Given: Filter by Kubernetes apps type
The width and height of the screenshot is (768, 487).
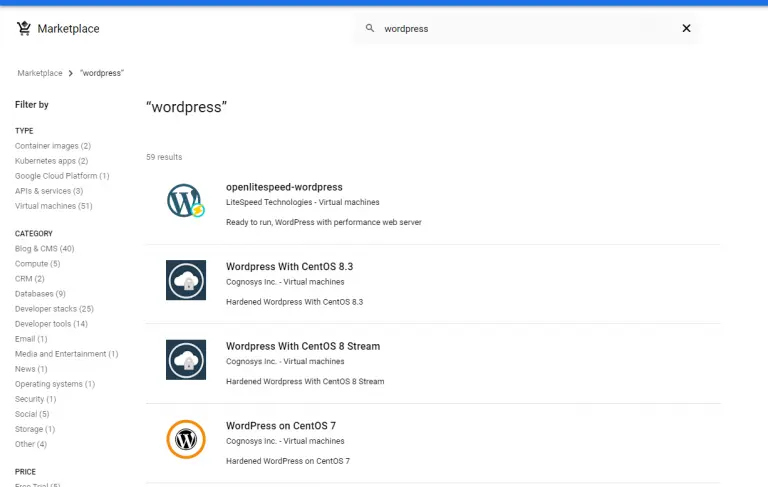Looking at the screenshot, I should (51, 161).
